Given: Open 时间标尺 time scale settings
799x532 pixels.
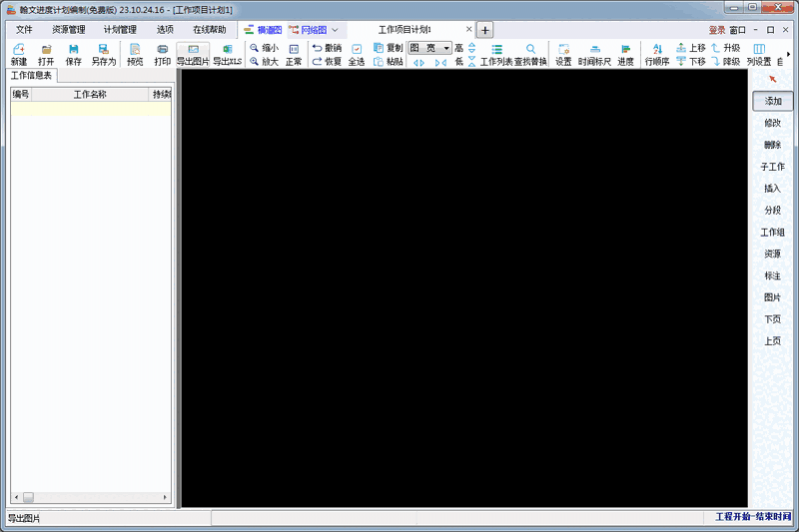Looking at the screenshot, I should [594, 54].
